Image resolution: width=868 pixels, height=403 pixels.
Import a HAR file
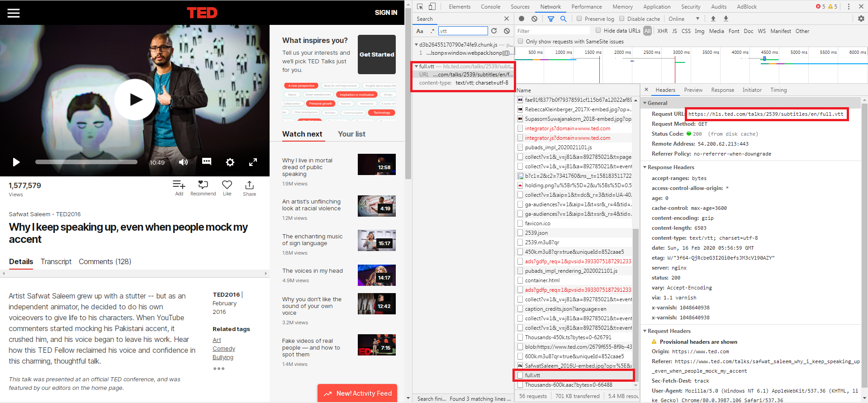tap(713, 19)
